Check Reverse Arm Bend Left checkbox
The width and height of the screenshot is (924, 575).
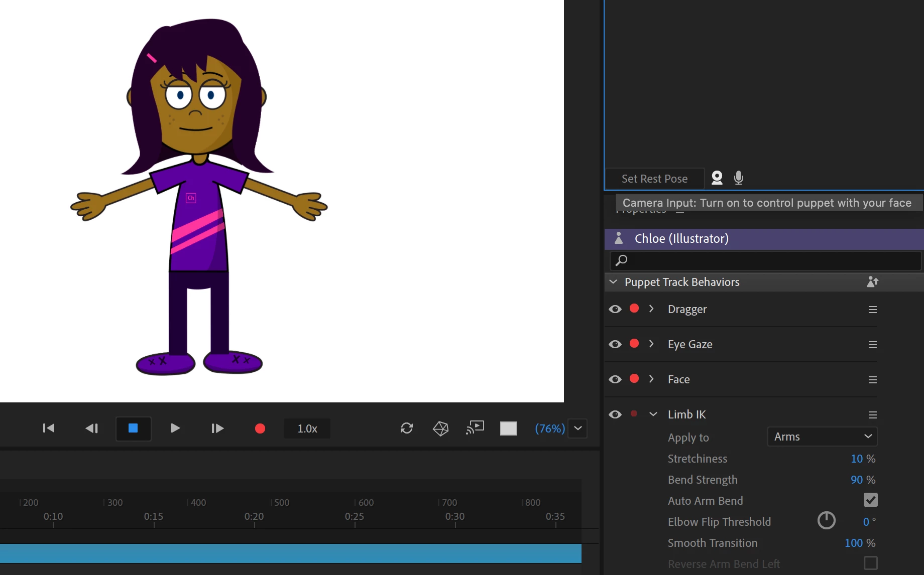click(x=871, y=563)
